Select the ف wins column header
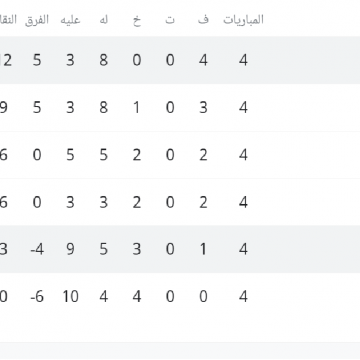 [x=203, y=20]
